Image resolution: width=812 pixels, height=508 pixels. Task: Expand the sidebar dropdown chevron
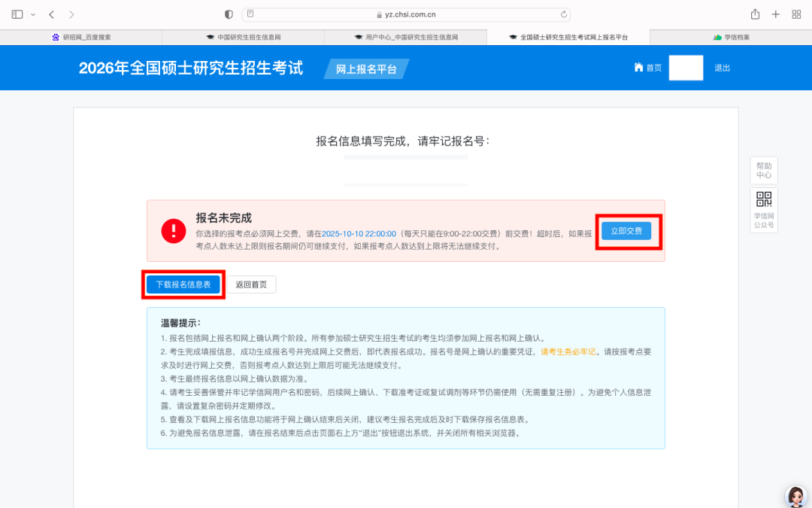(x=33, y=14)
